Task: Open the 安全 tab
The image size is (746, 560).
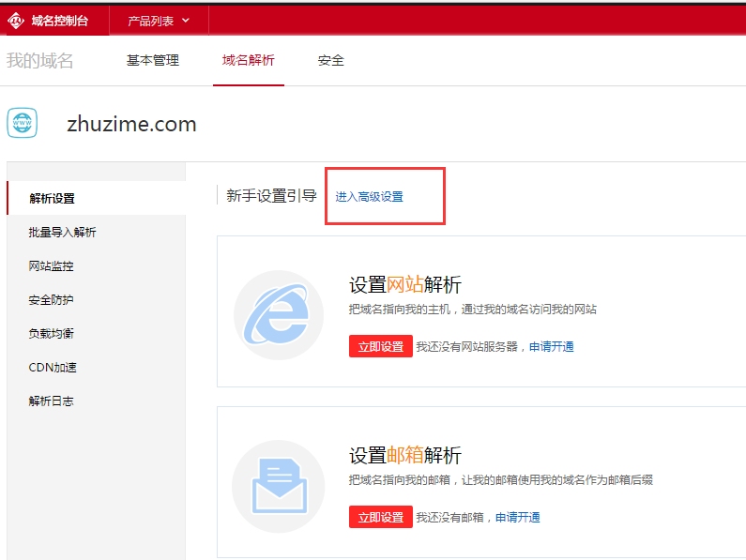Action: [331, 60]
